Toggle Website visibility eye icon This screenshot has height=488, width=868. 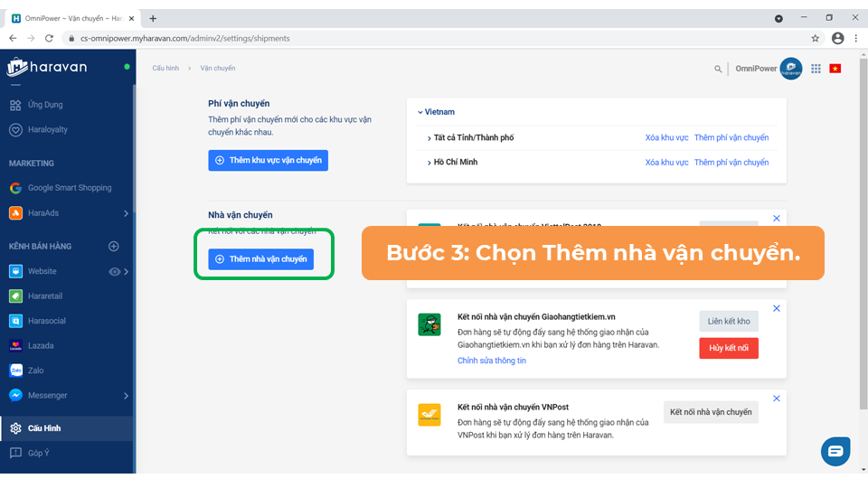(115, 271)
